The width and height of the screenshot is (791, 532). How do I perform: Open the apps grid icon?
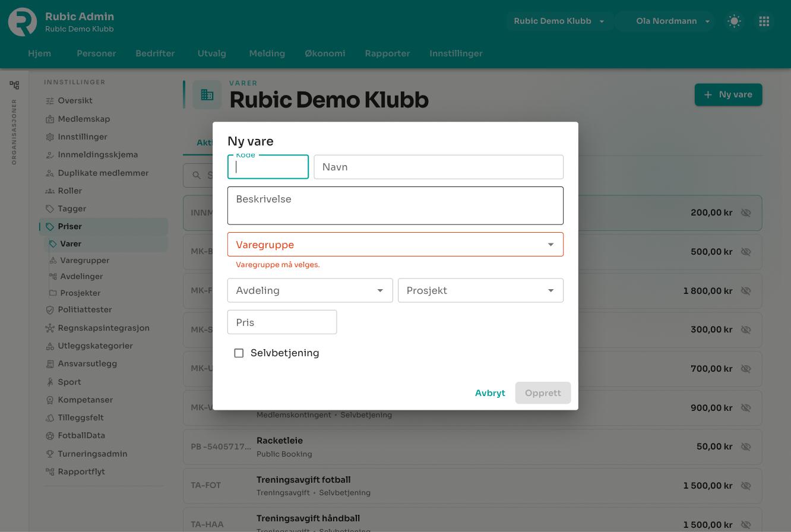(764, 21)
